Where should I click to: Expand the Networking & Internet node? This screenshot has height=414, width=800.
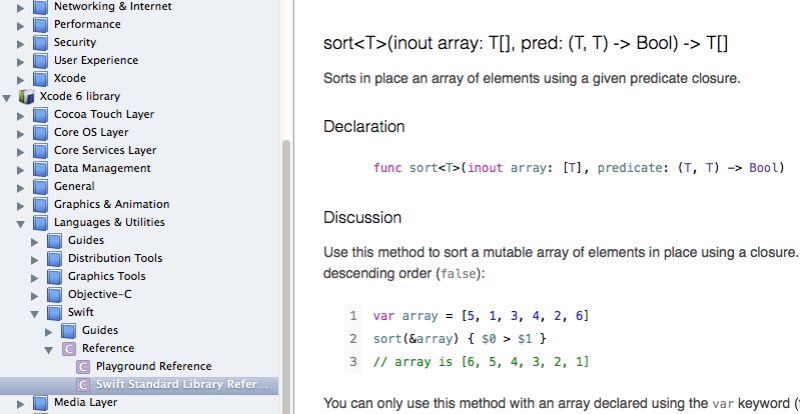pyautogui.click(x=20, y=8)
